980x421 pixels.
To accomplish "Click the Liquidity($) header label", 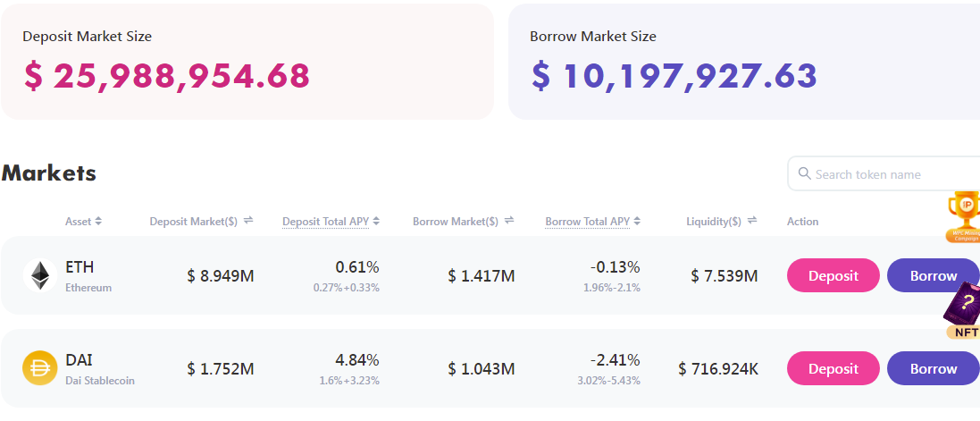I will pos(714,222).
